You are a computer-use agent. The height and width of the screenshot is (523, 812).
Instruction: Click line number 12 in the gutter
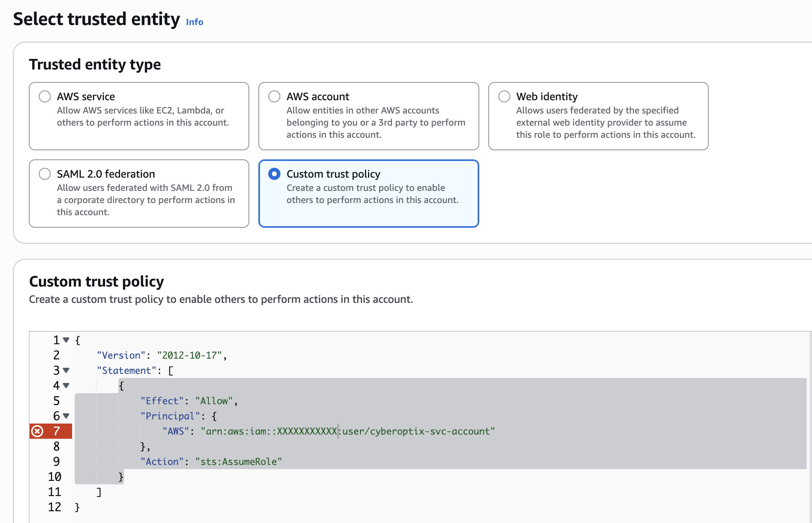tap(54, 507)
